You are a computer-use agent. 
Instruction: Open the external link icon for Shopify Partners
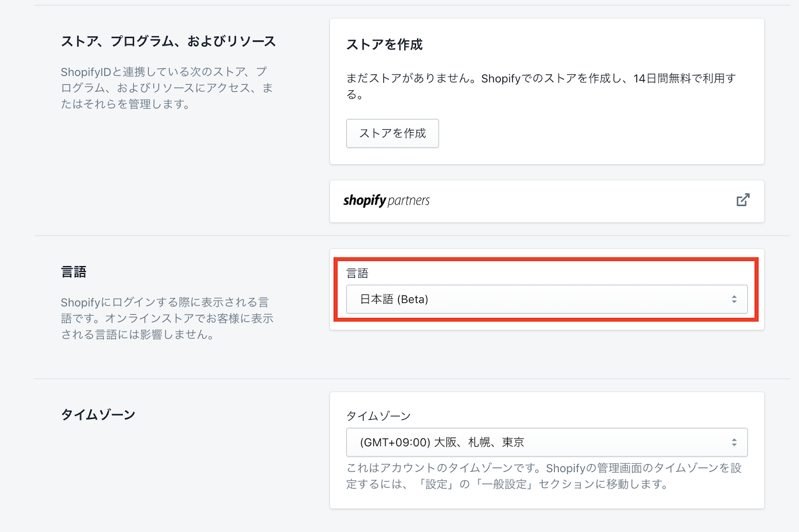[743, 200]
